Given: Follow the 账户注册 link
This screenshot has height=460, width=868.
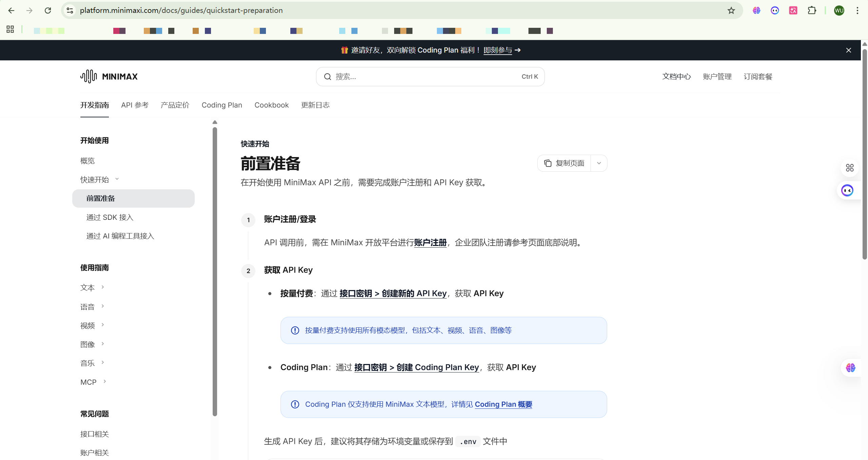Looking at the screenshot, I should pyautogui.click(x=430, y=243).
